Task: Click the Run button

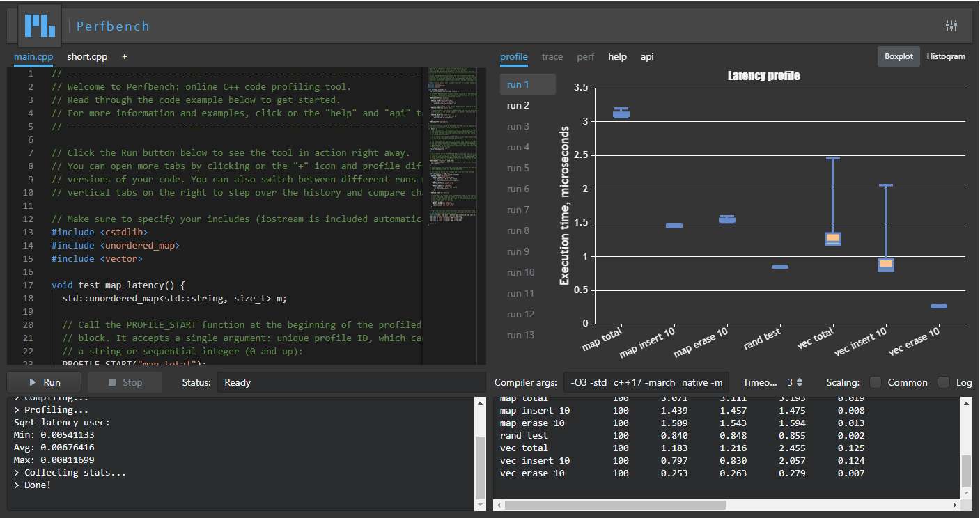Action: click(x=44, y=382)
